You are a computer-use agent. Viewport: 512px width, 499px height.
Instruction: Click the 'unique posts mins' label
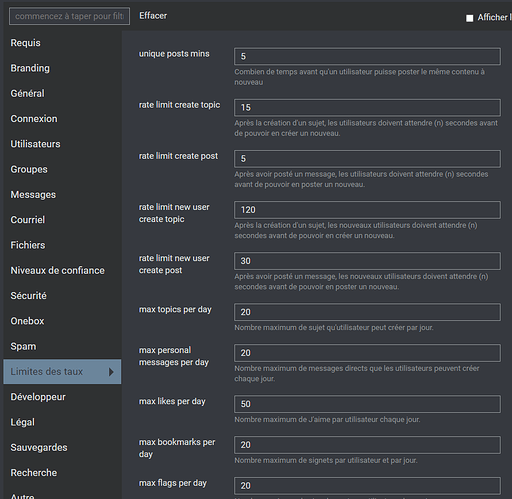[174, 54]
